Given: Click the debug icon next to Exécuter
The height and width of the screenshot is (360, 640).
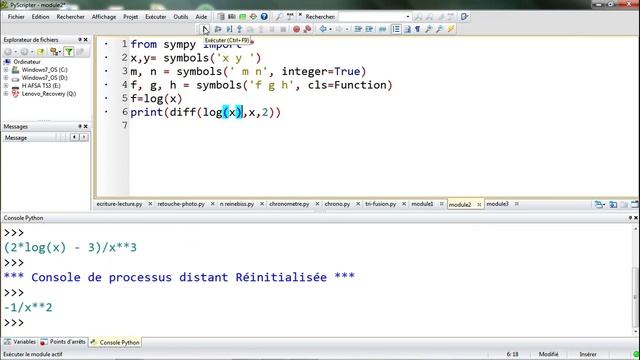Looking at the screenshot, I should tap(218, 29).
